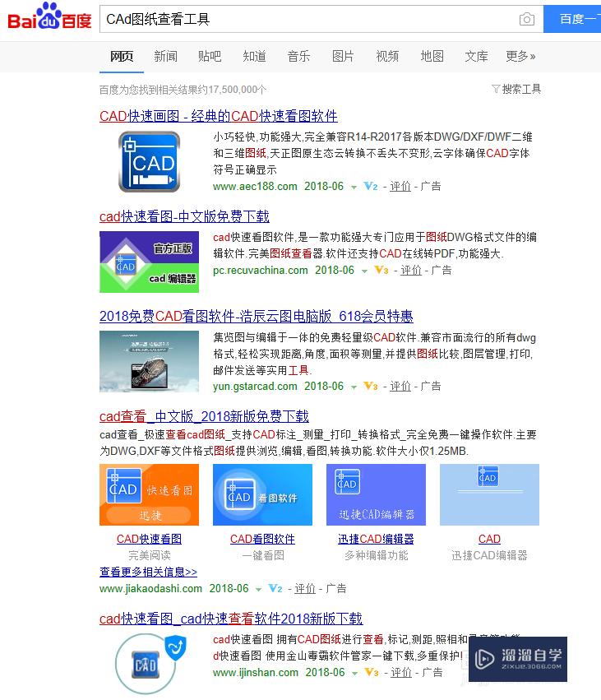
Task: Click V3 badge on ijinshan result
Action: click(x=372, y=672)
